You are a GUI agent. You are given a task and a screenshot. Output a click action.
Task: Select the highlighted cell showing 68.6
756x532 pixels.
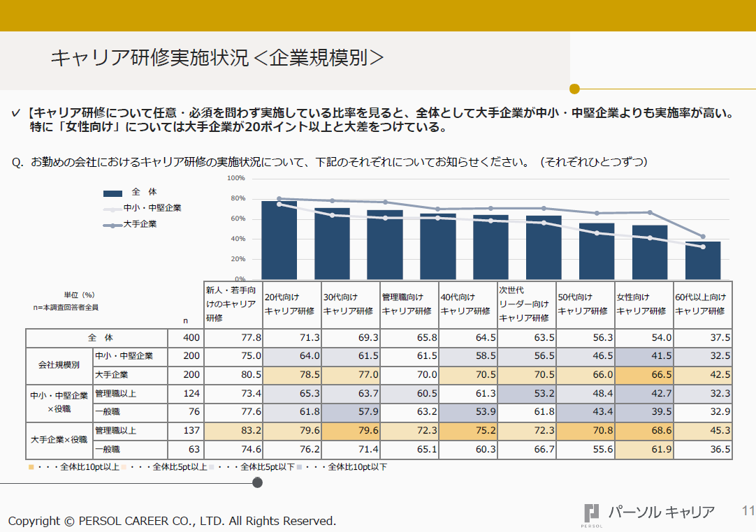pyautogui.click(x=643, y=431)
